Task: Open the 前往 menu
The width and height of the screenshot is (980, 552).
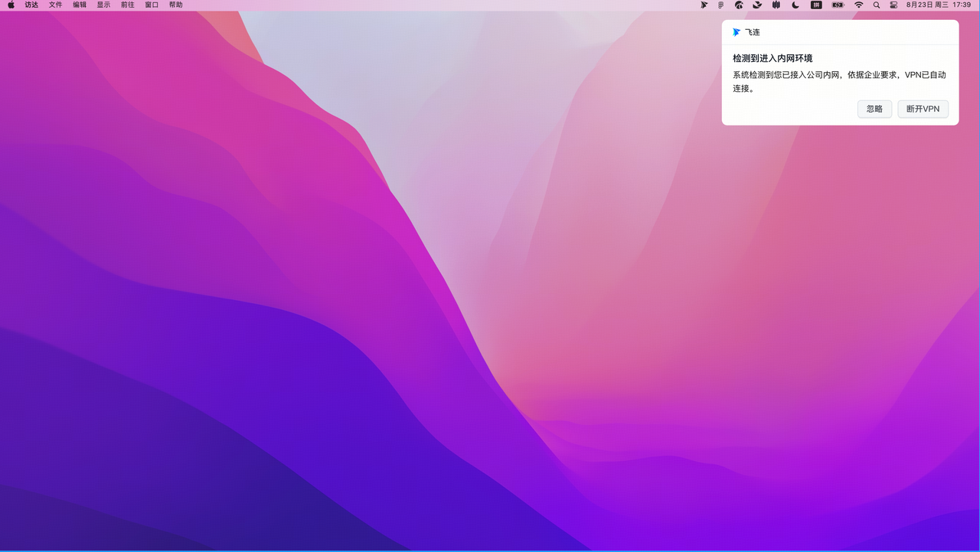Action: coord(128,5)
